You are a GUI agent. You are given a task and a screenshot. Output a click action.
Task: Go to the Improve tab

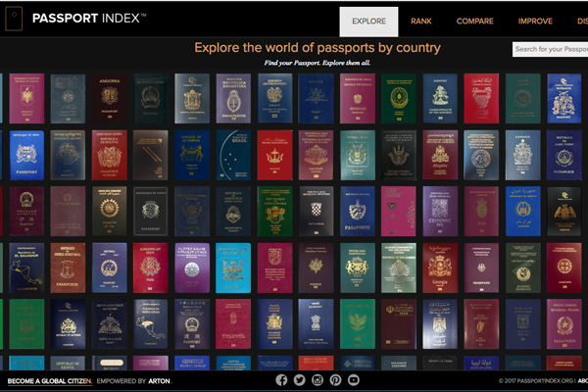tap(535, 21)
